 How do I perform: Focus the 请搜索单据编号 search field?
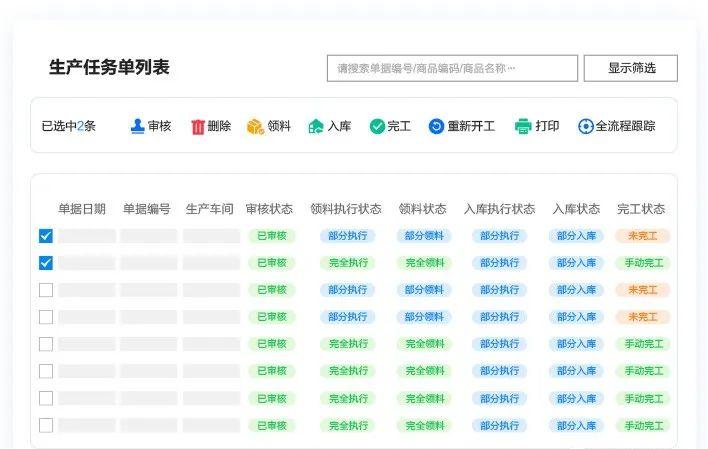tap(452, 68)
